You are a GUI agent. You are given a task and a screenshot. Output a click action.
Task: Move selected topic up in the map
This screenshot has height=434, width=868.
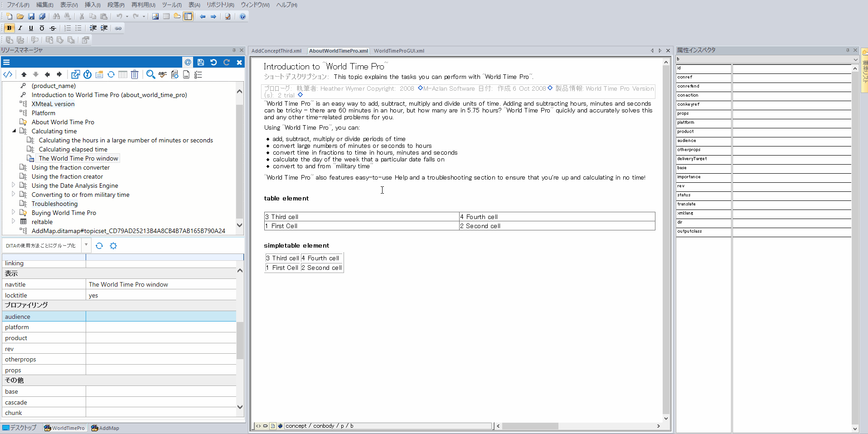pyautogui.click(x=24, y=74)
